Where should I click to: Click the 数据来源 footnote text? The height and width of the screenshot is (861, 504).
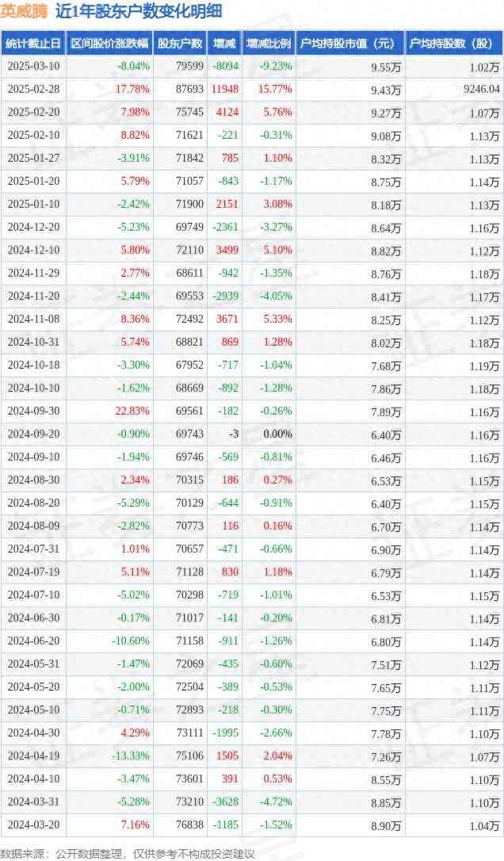point(127,853)
